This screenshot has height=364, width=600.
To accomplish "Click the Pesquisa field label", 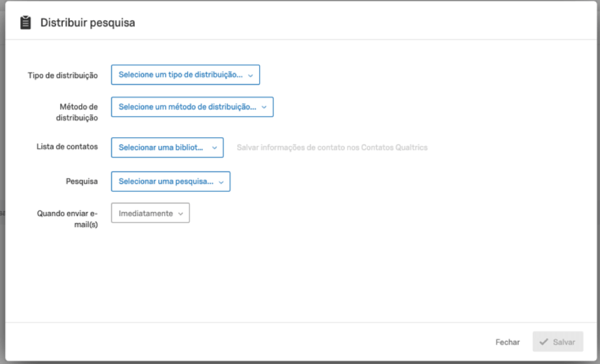I will pos(81,182).
